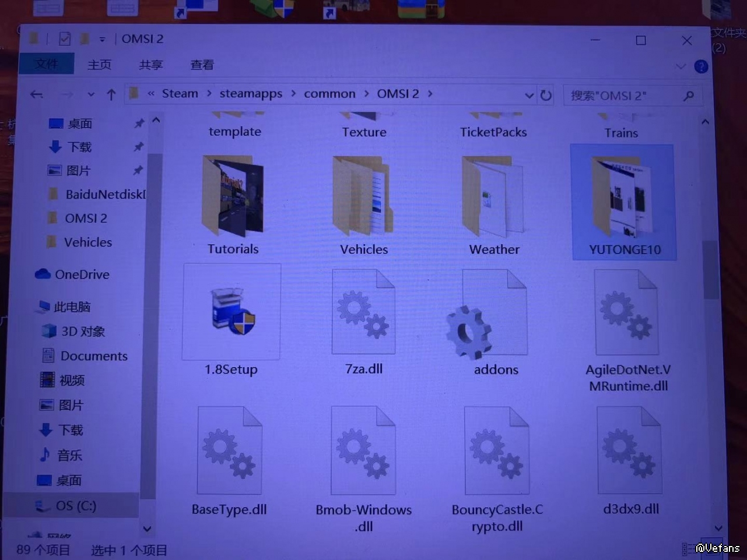
Task: Select the YUTONGE10 folder icon
Action: click(622, 196)
